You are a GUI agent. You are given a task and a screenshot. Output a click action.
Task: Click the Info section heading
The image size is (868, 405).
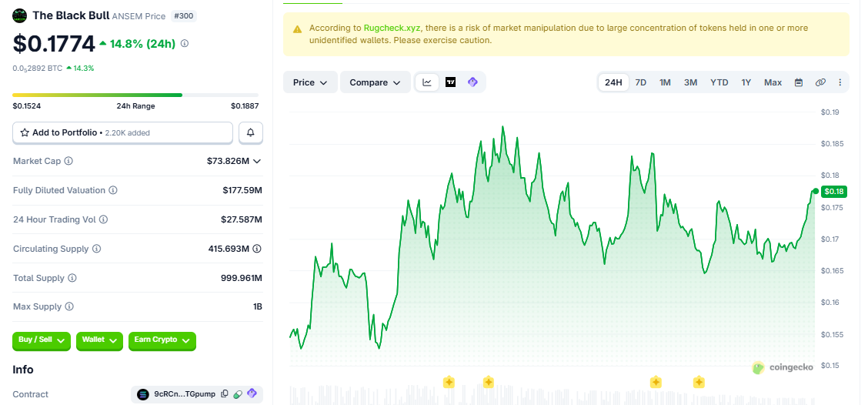point(22,370)
